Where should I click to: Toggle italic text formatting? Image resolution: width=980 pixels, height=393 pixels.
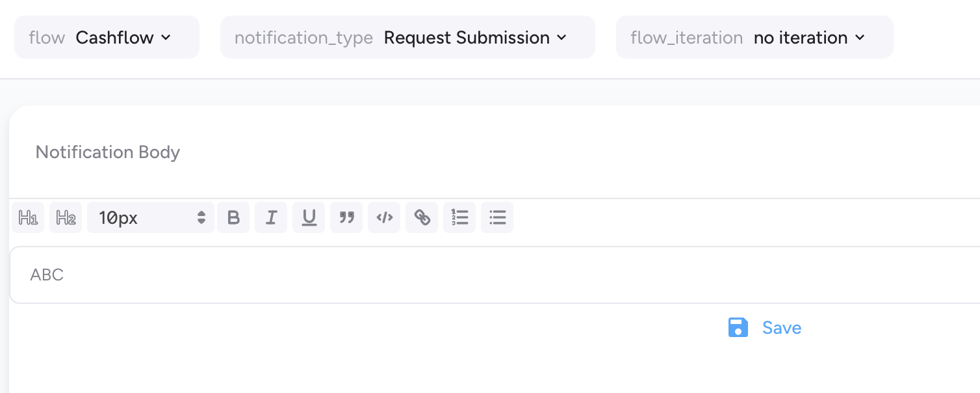point(271,217)
